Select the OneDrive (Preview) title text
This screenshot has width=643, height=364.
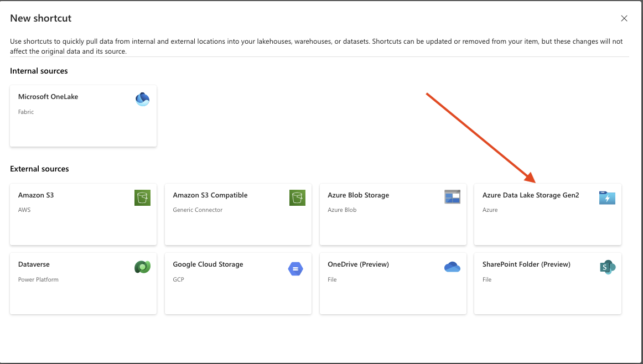coord(358,264)
